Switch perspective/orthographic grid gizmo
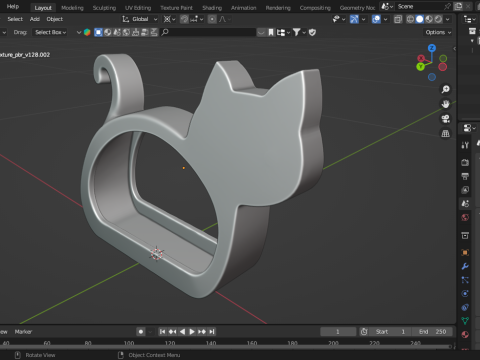 pos(446,134)
